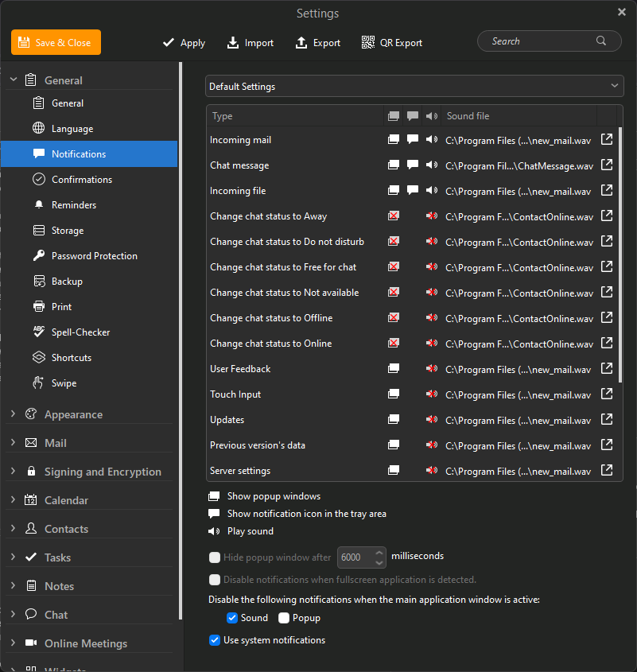Expand the Notes section
Screen dimensions: 637x672
14,585
